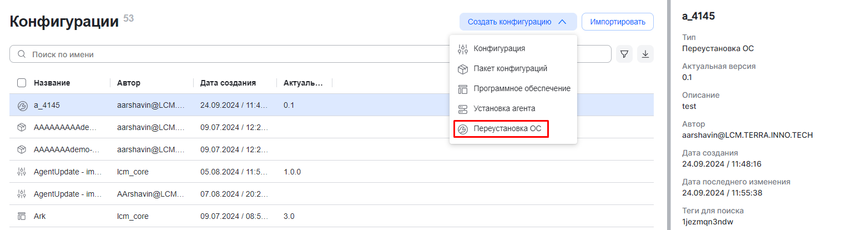Image resolution: width=868 pixels, height=230 pixels.
Task: Click the Дата создания column header
Action: [228, 83]
